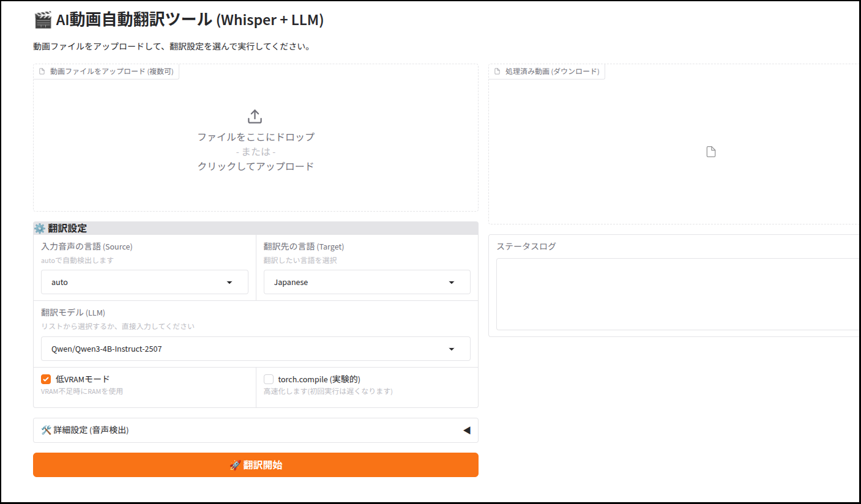This screenshot has width=861, height=504.
Task: Uncheck the 低VRAMモード checkbox
Action: pyautogui.click(x=46, y=379)
